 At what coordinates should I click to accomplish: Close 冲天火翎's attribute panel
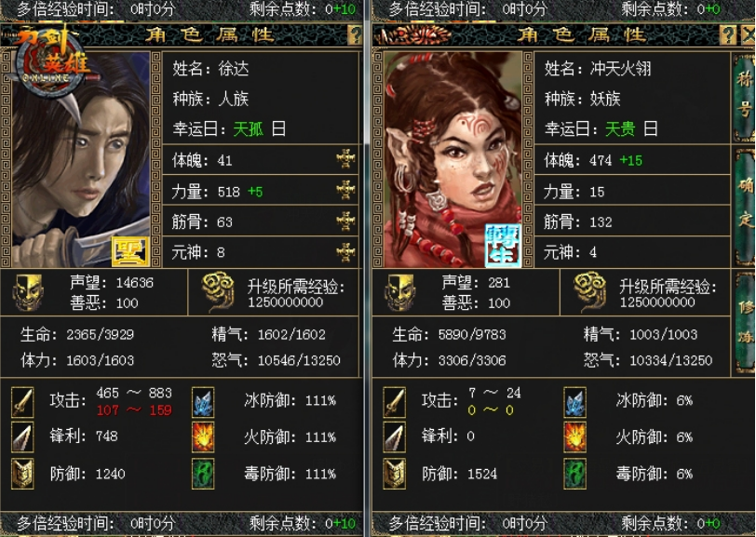[x=748, y=34]
